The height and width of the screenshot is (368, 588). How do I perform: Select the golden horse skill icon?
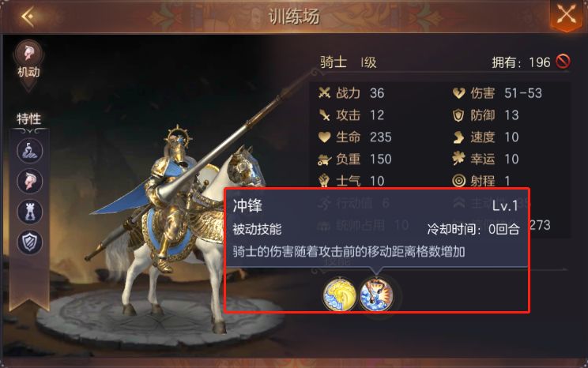[339, 295]
